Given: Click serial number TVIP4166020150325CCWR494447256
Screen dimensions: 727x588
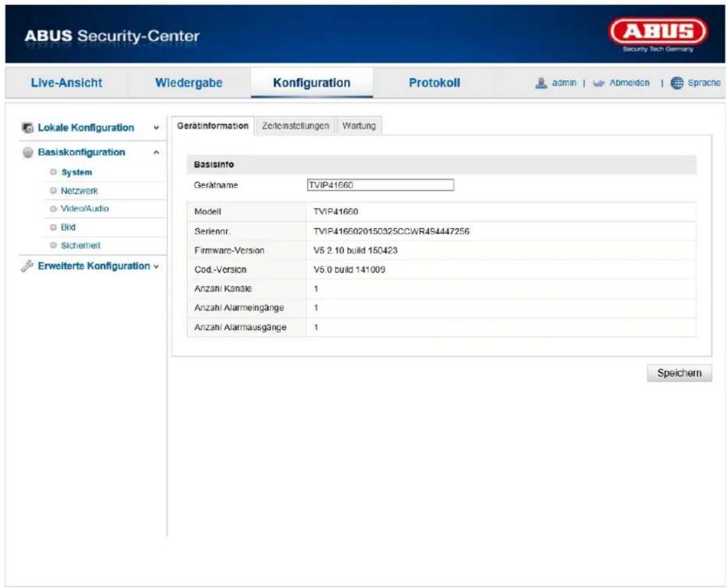Looking at the screenshot, I should (391, 231).
